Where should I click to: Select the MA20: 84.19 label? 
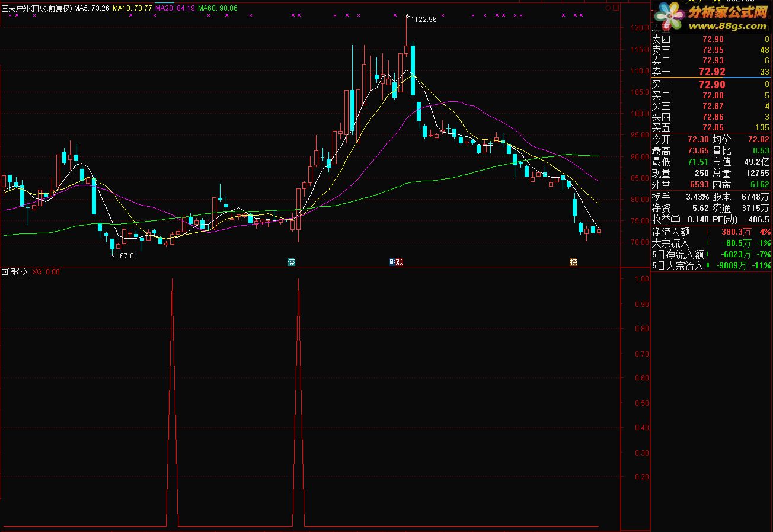tap(175, 8)
